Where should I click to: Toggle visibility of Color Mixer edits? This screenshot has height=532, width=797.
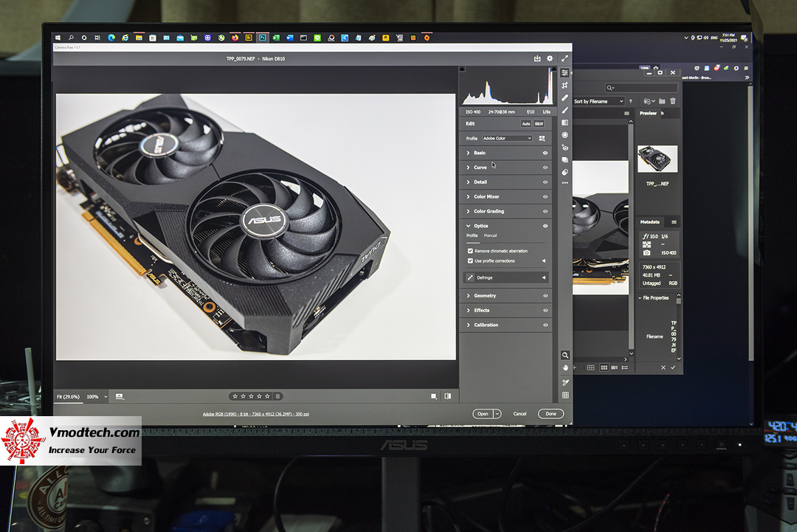tap(545, 197)
